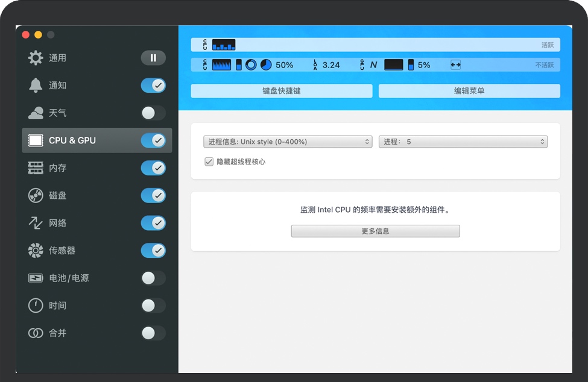
Task: Uncheck the 隐藏超线程核心 checkbox
Action: (x=209, y=161)
